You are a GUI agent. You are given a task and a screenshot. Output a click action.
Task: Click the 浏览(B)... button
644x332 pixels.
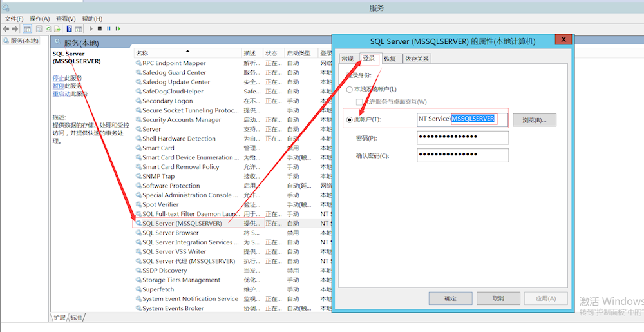tap(534, 120)
